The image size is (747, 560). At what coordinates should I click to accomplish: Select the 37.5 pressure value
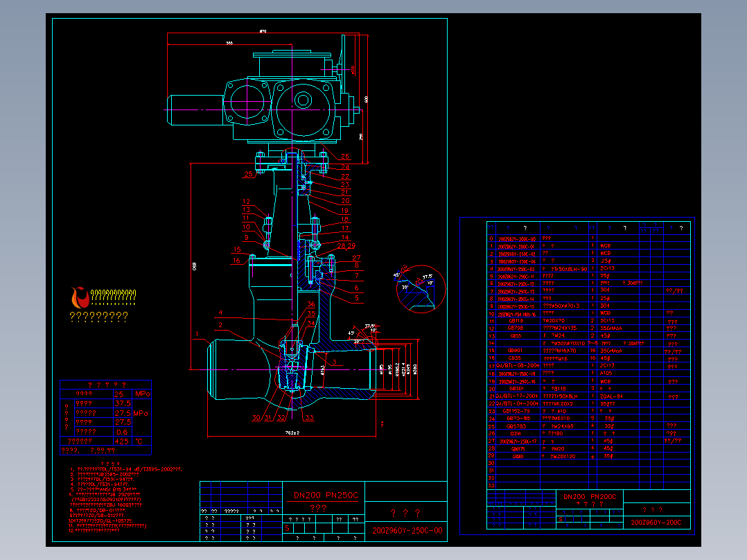123,403
